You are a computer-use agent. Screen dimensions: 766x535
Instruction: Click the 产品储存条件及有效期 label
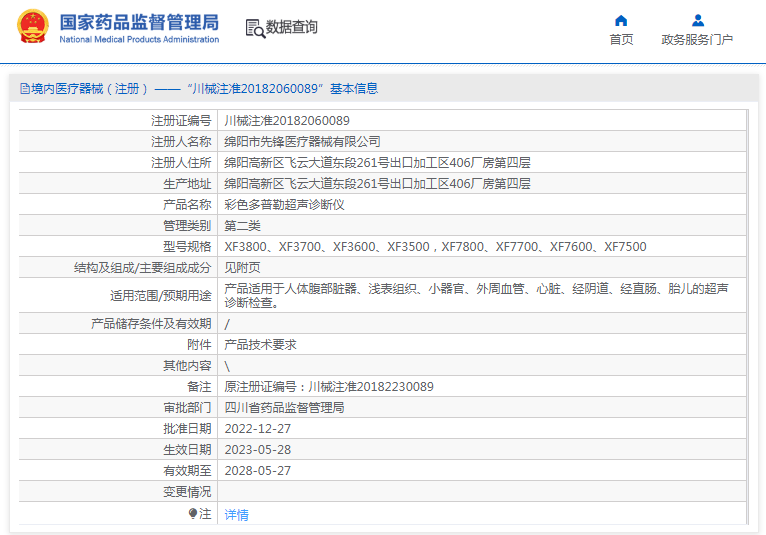pos(151,323)
